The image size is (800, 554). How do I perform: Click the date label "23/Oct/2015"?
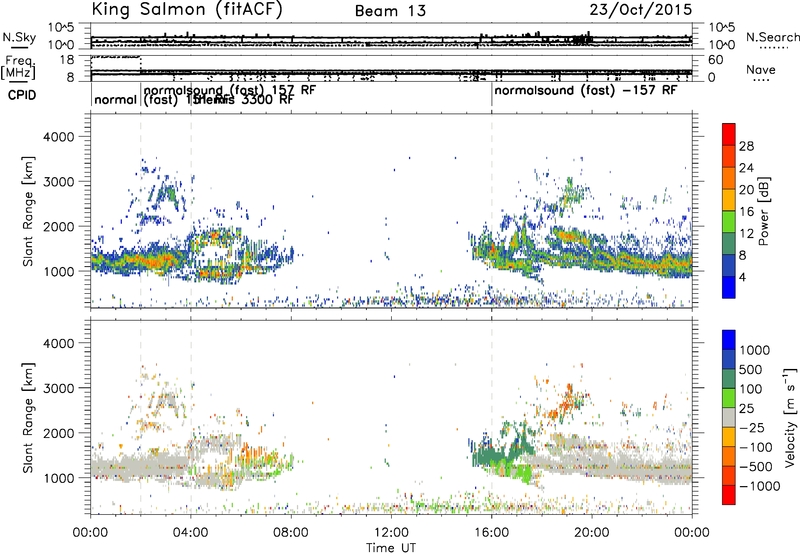pyautogui.click(x=641, y=10)
